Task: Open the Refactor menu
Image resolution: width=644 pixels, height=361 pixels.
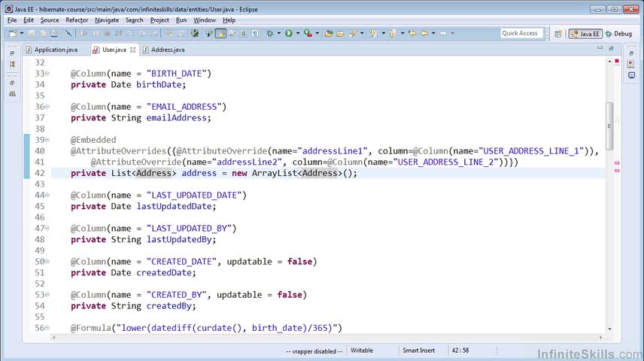Action: click(x=77, y=20)
